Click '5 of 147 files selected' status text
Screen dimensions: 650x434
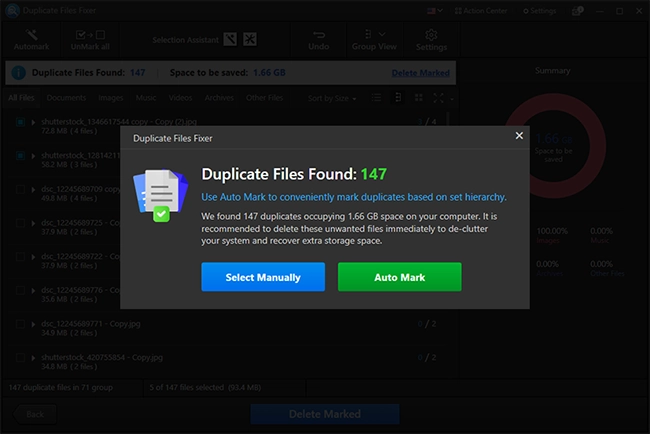(x=205, y=388)
